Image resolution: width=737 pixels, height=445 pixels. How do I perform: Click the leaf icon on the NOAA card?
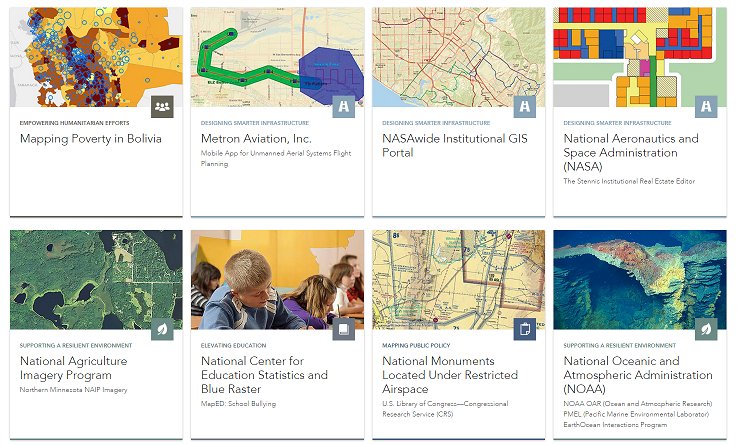706,329
